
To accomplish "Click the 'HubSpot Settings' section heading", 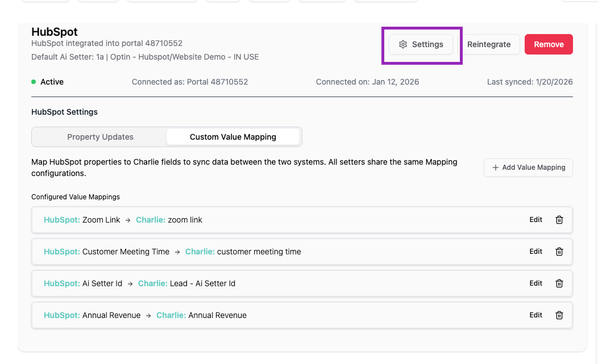I will click(x=64, y=112).
